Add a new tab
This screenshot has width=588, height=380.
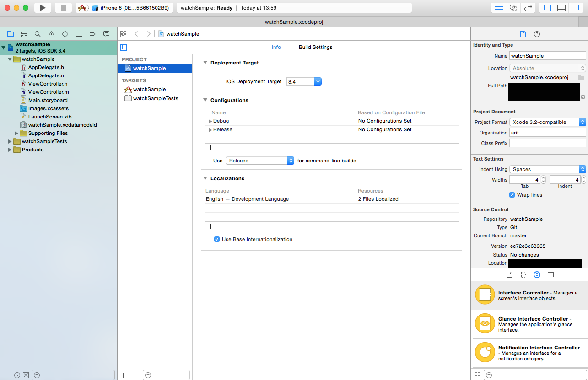(583, 22)
